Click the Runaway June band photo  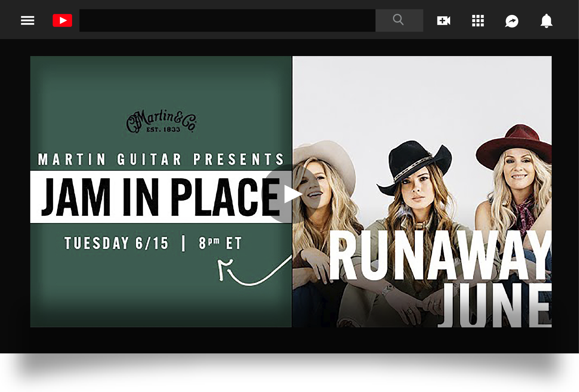(x=422, y=191)
